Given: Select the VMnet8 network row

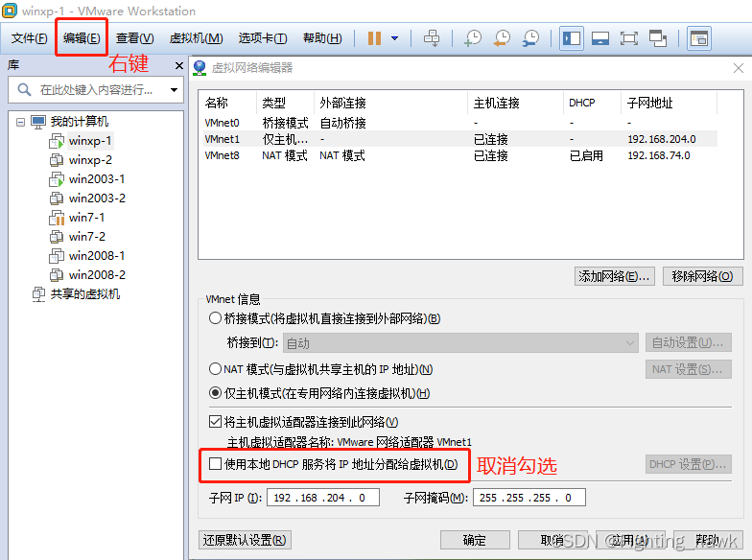Looking at the screenshot, I should (460, 155).
